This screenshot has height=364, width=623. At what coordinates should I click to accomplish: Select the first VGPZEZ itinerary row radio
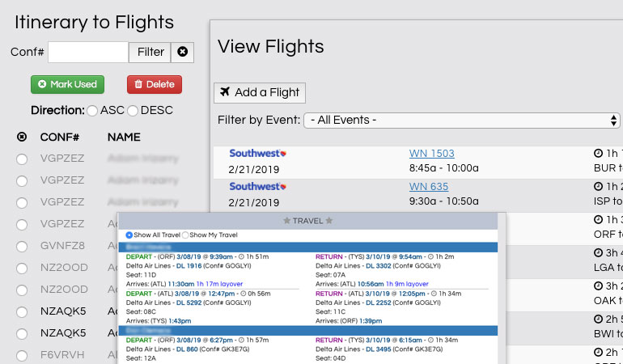click(x=22, y=159)
